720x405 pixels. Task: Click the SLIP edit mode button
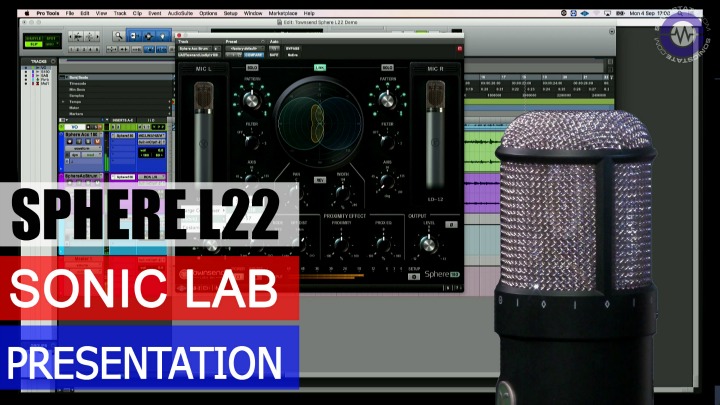(x=34, y=45)
